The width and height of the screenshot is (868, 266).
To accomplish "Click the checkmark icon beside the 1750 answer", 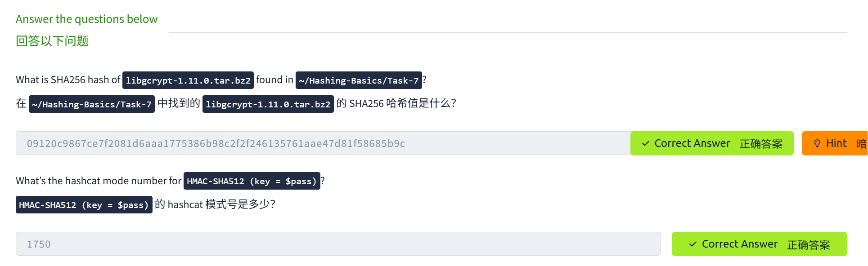I will [x=693, y=244].
